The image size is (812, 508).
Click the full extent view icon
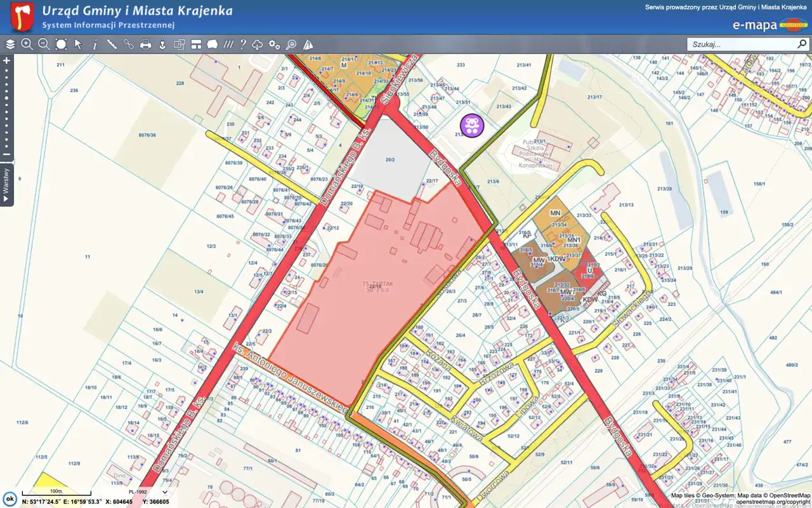coord(61,44)
